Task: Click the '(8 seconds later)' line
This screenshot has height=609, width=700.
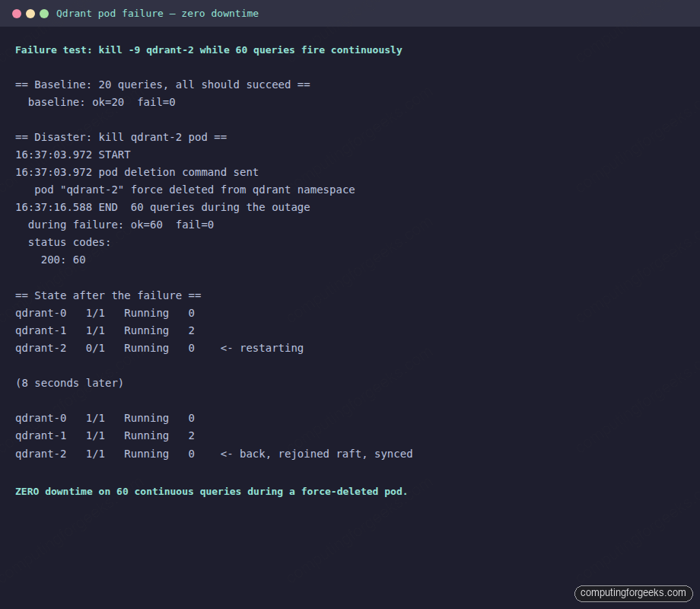Action: click(69, 384)
